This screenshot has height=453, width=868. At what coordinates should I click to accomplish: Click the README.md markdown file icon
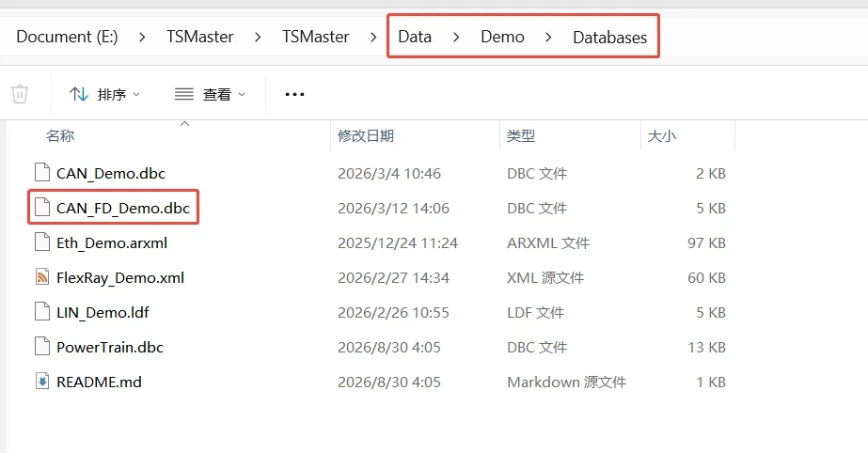click(42, 382)
